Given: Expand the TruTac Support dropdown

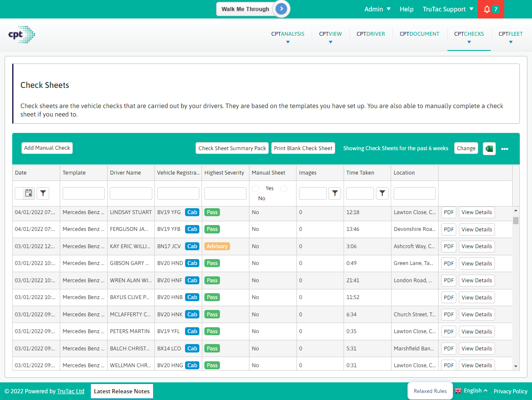Looking at the screenshot, I should [447, 9].
